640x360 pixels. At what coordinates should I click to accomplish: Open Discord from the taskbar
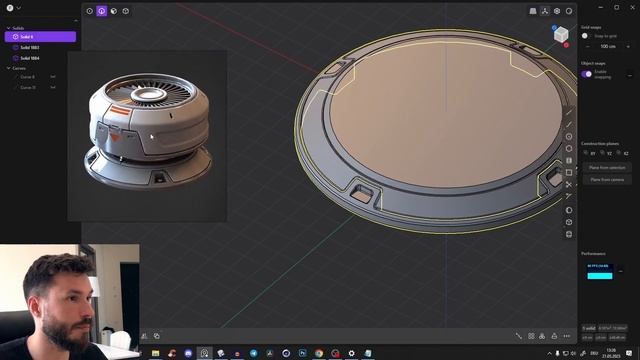[188, 353]
